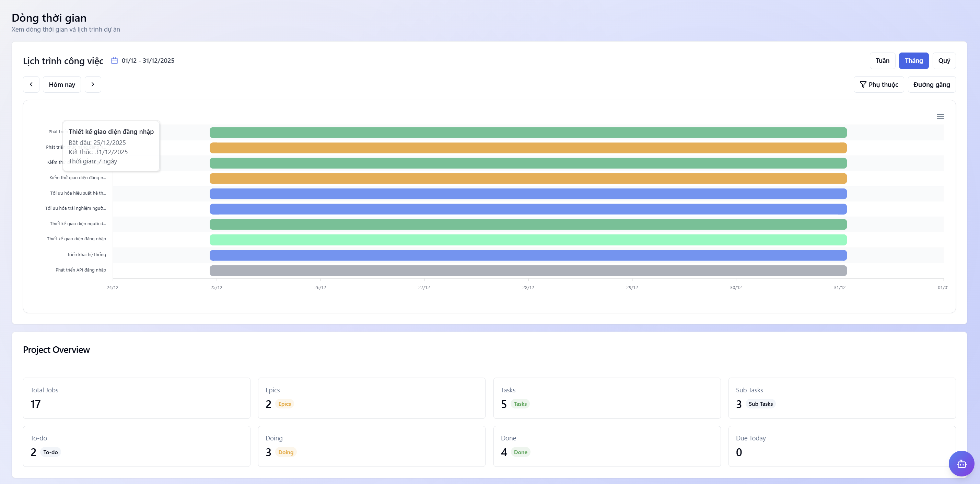This screenshot has height=484, width=980.
Task: Select the Triển khai hệ thống bar
Action: tap(528, 255)
